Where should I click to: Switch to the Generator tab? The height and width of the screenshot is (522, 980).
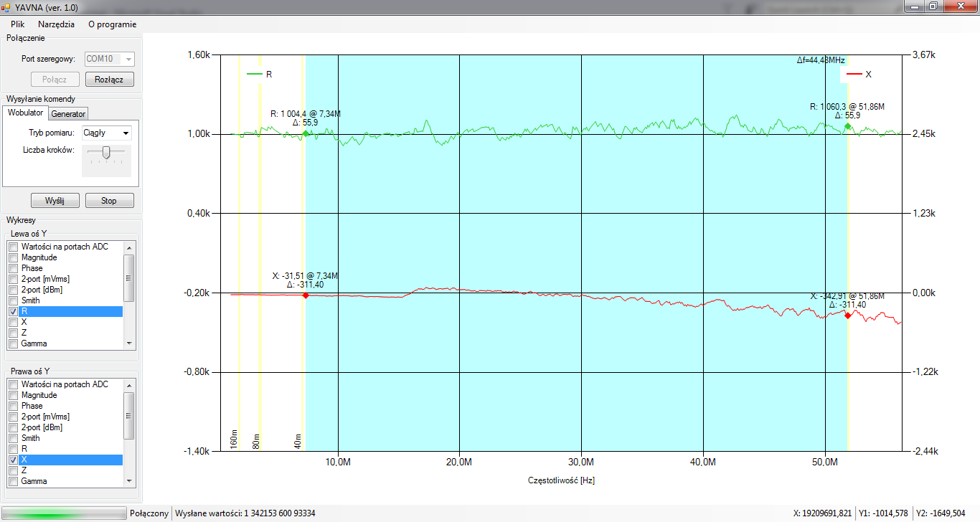point(68,113)
